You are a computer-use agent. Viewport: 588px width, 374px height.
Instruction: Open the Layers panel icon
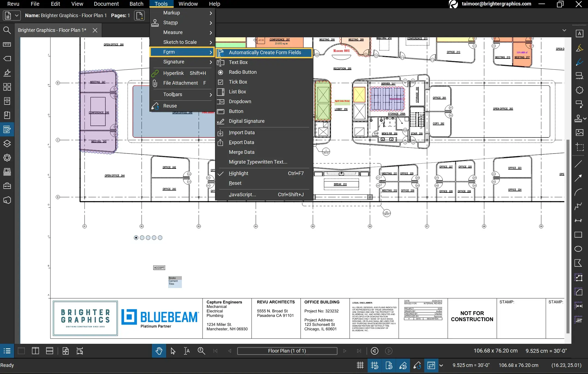click(7, 143)
